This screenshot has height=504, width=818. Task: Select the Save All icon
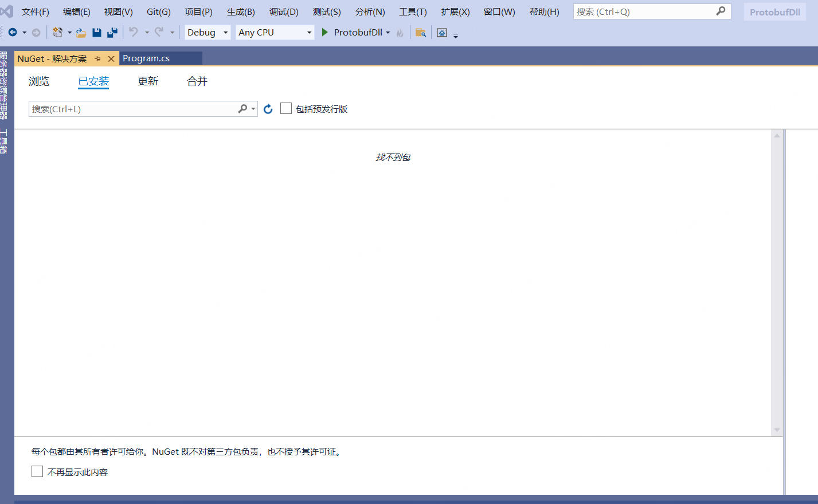pyautogui.click(x=112, y=32)
